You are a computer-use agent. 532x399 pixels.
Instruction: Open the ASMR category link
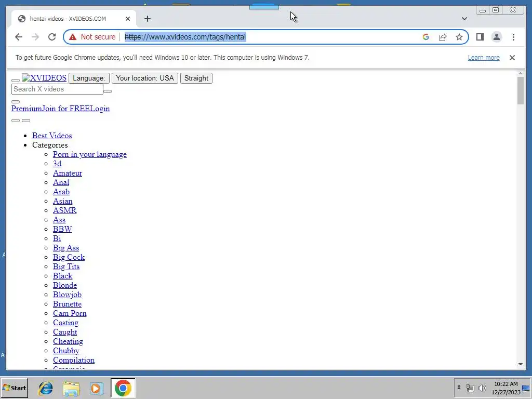(64, 210)
